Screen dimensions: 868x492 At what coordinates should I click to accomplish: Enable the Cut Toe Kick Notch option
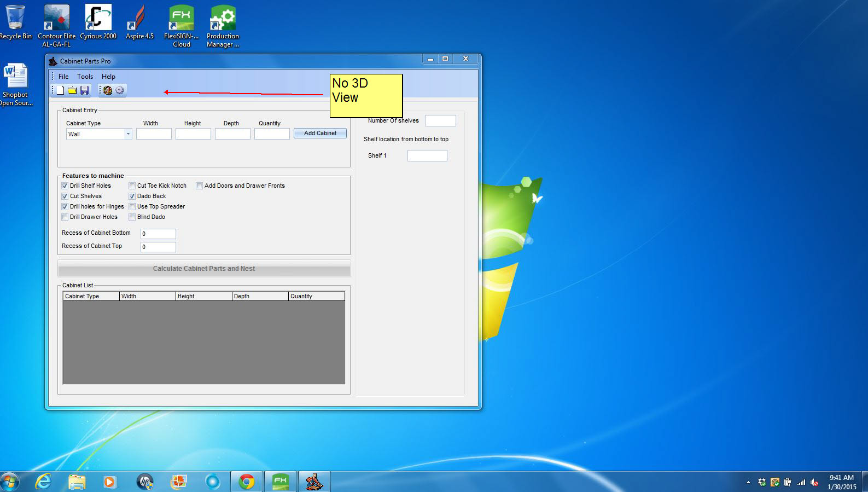pyautogui.click(x=132, y=186)
